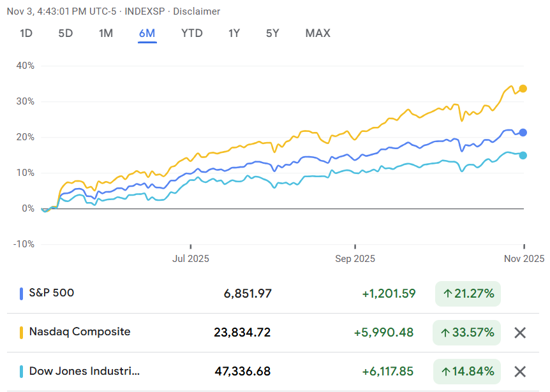The height and width of the screenshot is (392, 550).
Task: Select the 5D time range tab
Action: coord(66,33)
